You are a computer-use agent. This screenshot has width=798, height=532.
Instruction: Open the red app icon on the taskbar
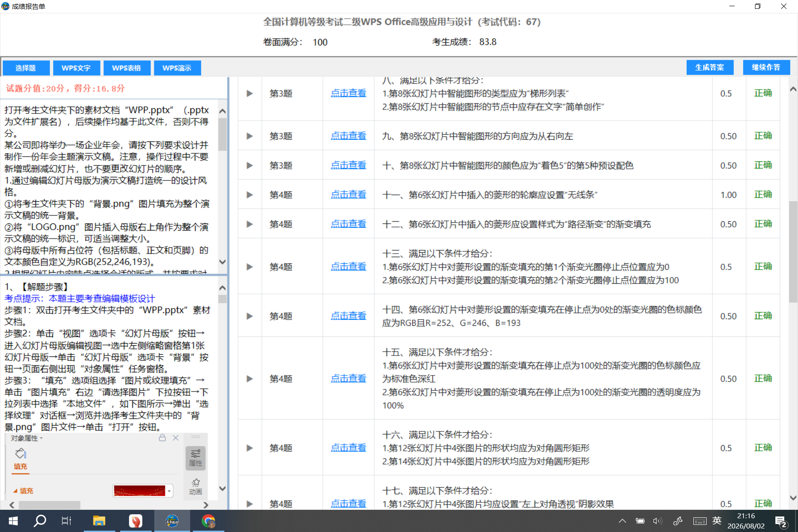(135, 521)
